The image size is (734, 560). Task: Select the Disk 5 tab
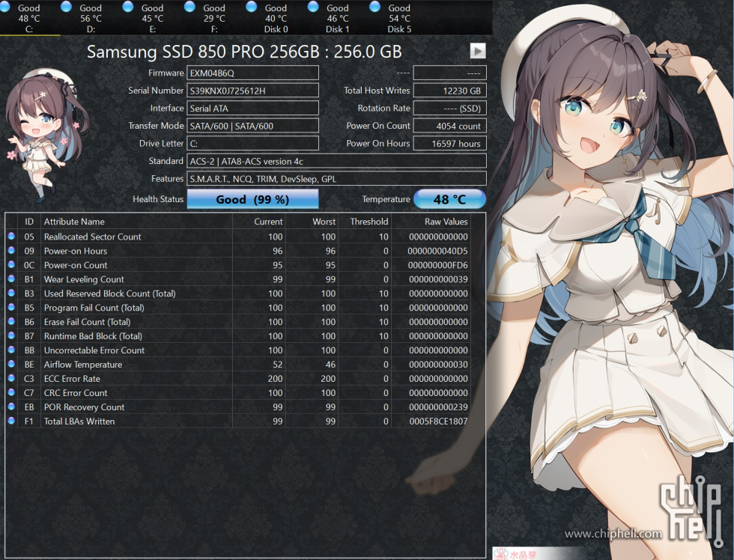click(x=399, y=18)
